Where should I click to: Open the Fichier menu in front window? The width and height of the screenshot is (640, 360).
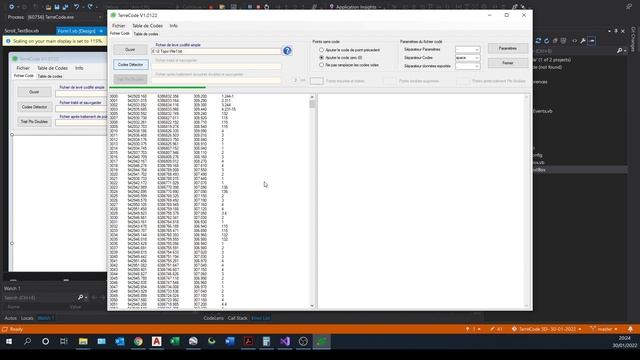click(x=118, y=26)
